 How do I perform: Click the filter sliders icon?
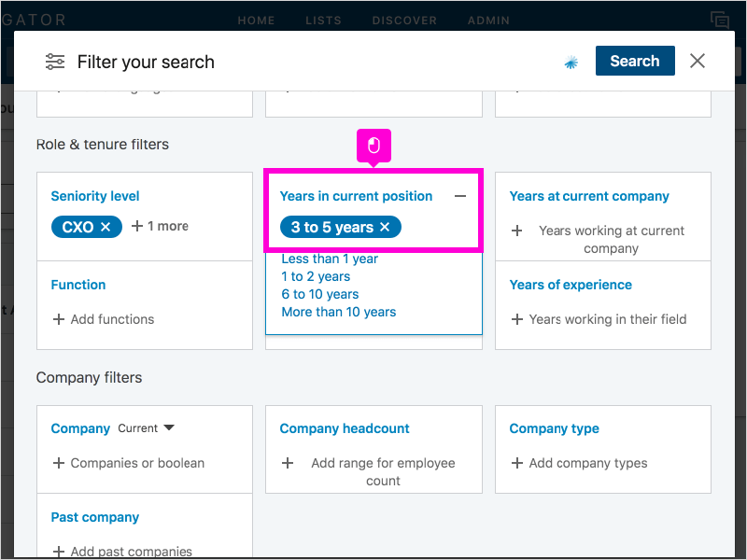point(55,62)
